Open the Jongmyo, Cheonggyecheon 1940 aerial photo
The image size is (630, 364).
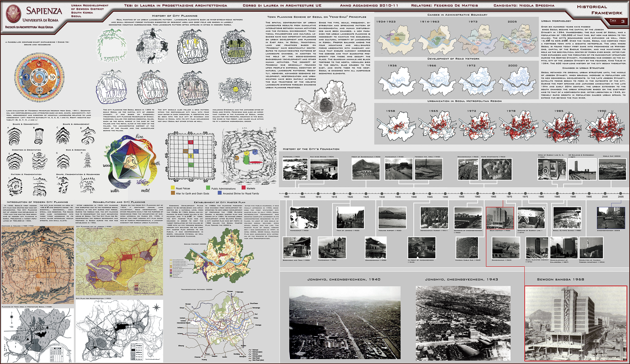[x=345, y=323]
